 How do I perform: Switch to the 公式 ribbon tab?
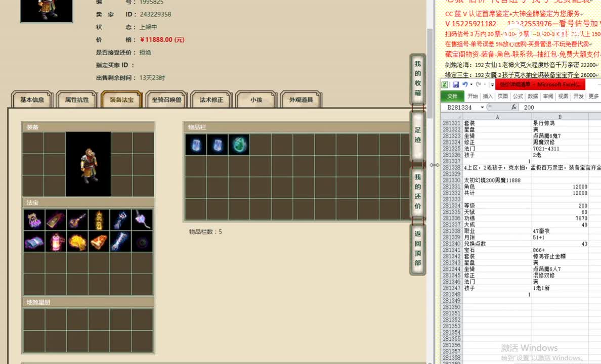(x=518, y=96)
